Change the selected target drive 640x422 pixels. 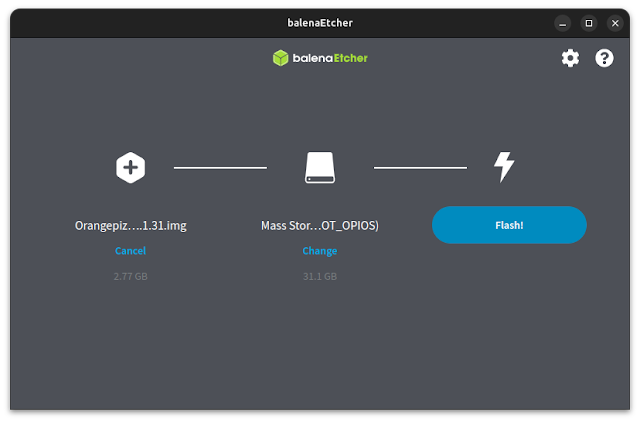pyautogui.click(x=320, y=251)
